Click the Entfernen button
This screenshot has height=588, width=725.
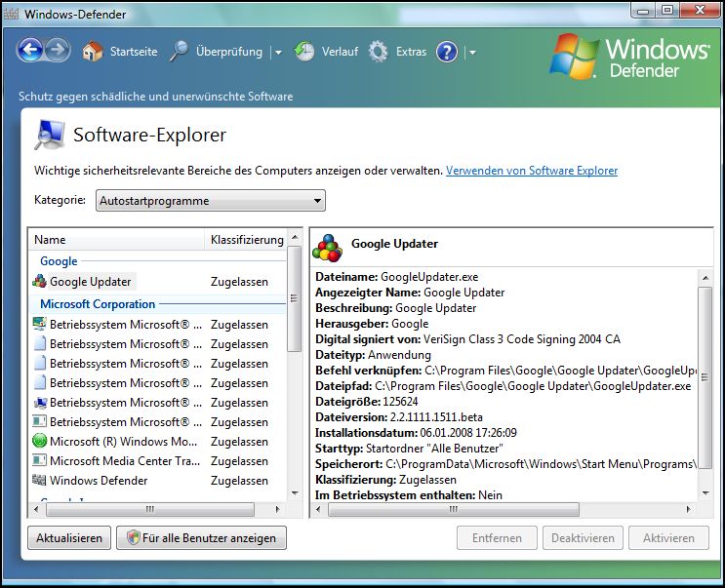497,537
